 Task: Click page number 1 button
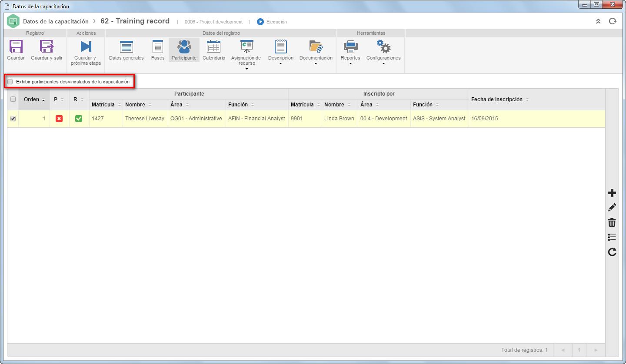(579, 350)
